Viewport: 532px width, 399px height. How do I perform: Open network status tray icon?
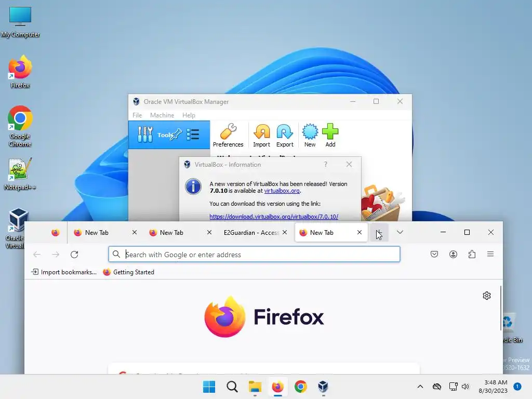coord(453,387)
